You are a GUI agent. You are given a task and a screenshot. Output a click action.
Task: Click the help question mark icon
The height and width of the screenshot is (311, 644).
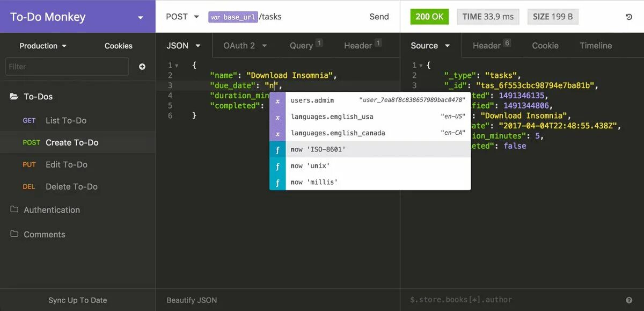click(630, 300)
